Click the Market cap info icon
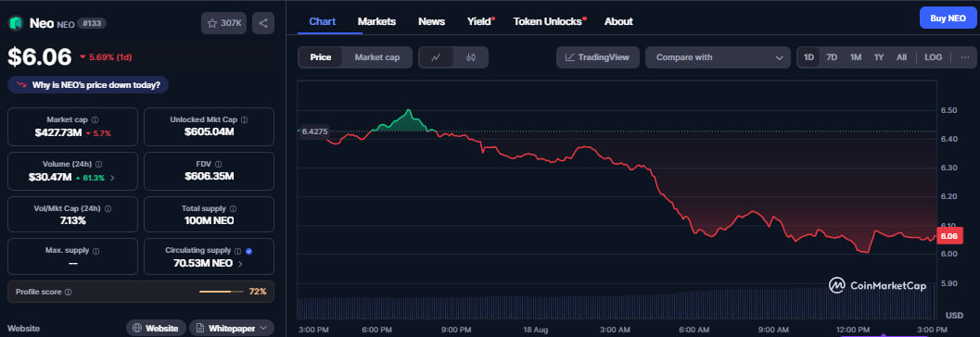Screen dimensions: 980x337 pos(95,119)
